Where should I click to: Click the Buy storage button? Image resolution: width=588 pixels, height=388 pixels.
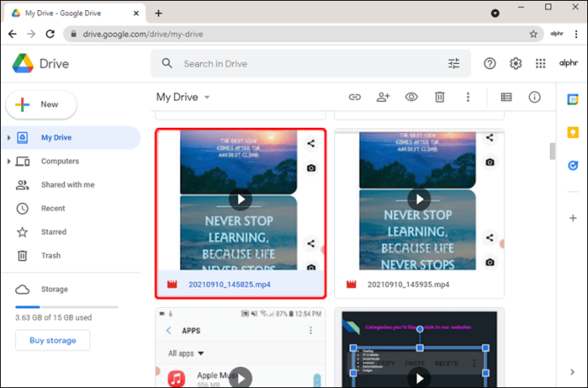point(53,340)
